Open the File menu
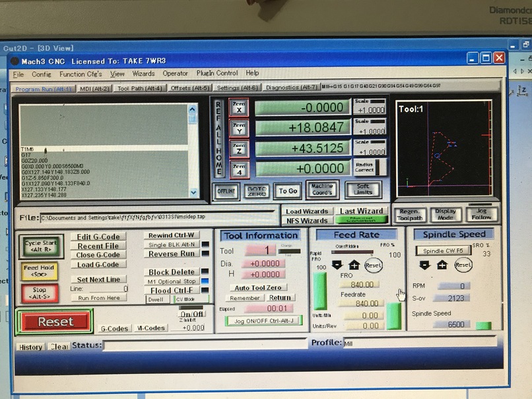The height and width of the screenshot is (399, 532). point(18,75)
